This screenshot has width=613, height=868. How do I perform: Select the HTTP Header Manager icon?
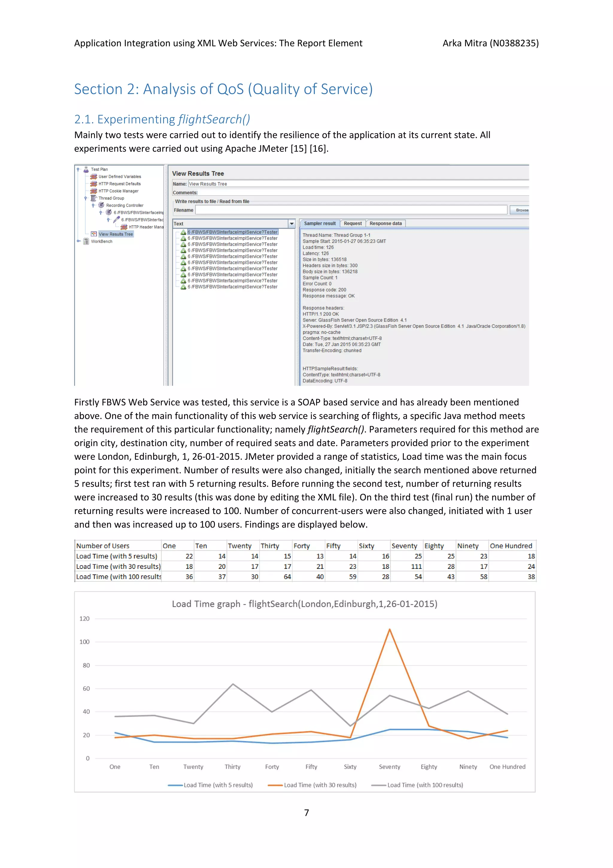pyautogui.click(x=124, y=227)
